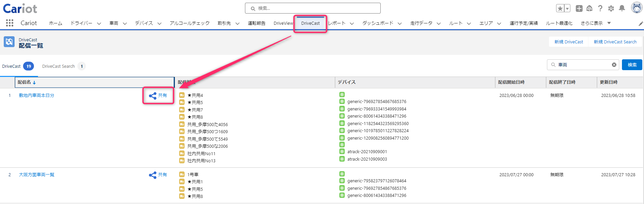
Task: Focus the global 検索 search box
Action: tap(313, 8)
